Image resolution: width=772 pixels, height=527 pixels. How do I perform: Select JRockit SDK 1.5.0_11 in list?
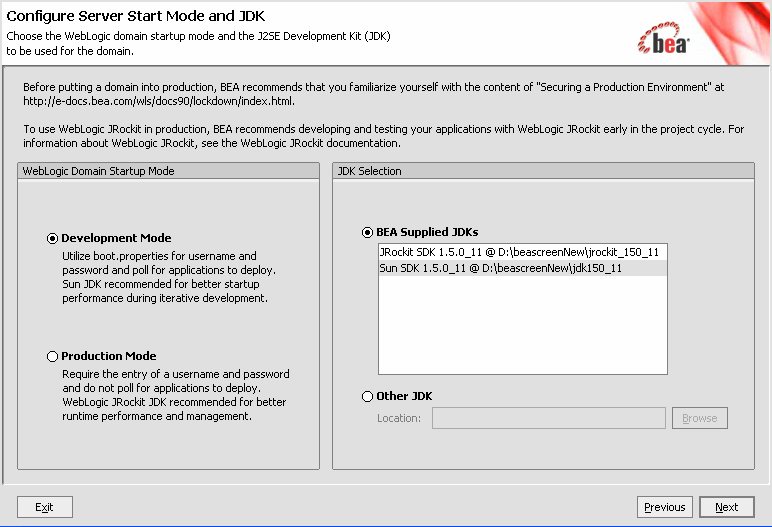[522, 252]
